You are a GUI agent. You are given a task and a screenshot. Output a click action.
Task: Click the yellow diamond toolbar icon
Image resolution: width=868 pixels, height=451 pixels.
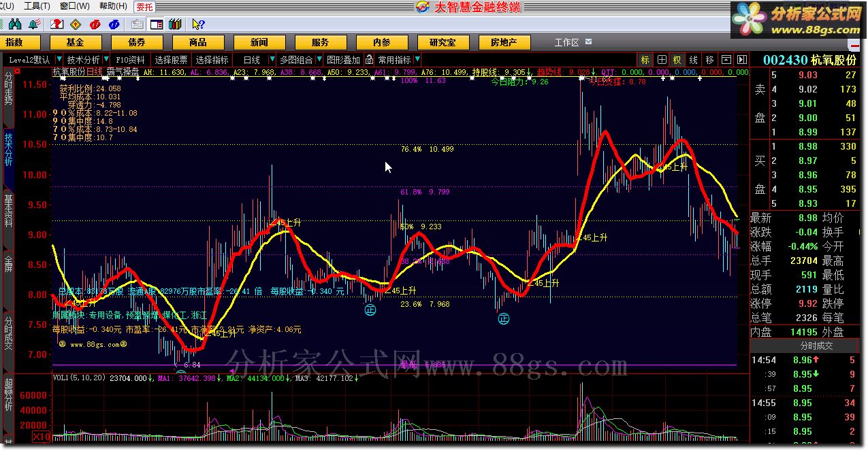pos(76,24)
